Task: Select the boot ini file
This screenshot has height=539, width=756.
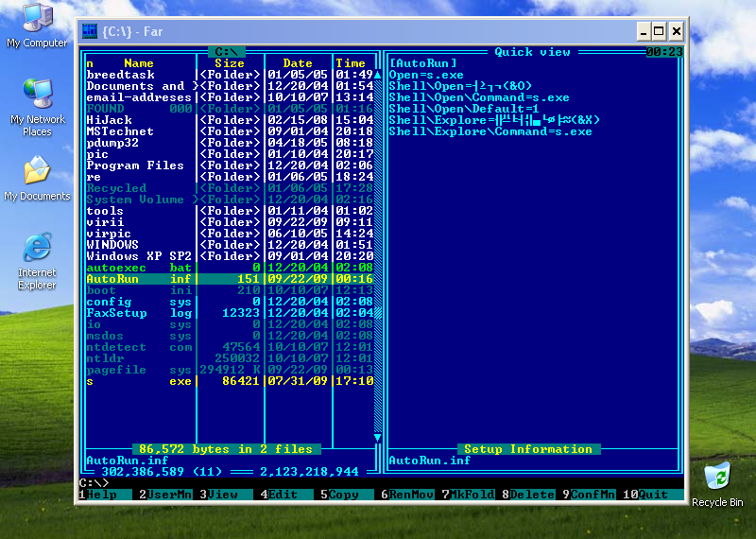Action: [230, 290]
